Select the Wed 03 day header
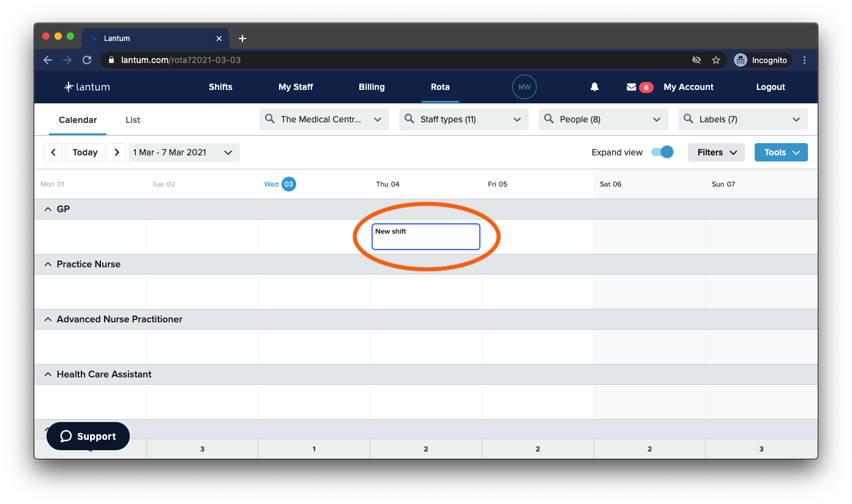This screenshot has width=852, height=504. (280, 184)
